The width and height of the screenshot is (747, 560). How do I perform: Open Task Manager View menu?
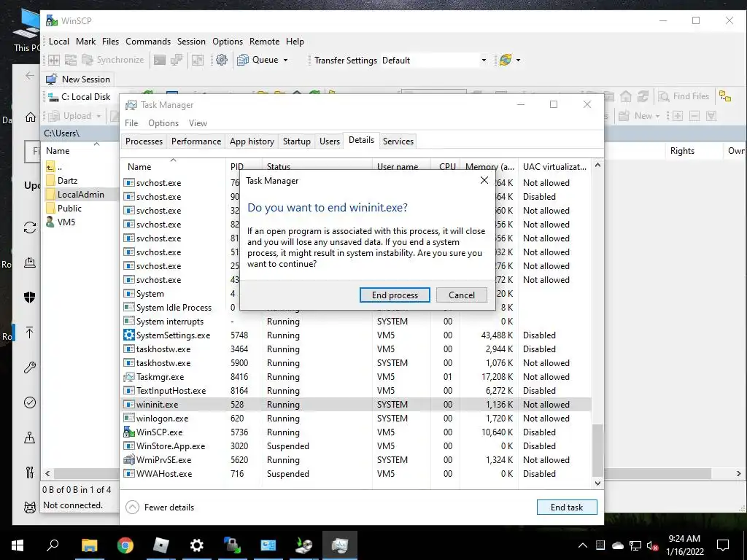[198, 122]
